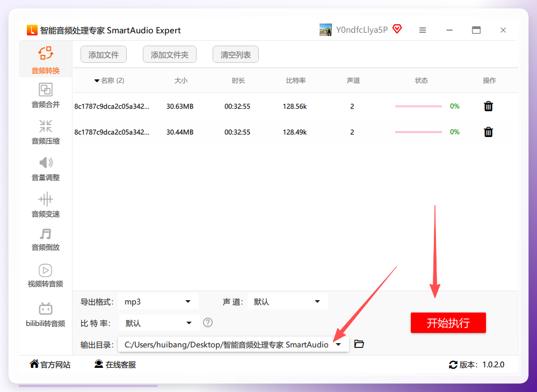Click the 添加文件夹 button
Screen dimensions: 537x392
point(170,54)
